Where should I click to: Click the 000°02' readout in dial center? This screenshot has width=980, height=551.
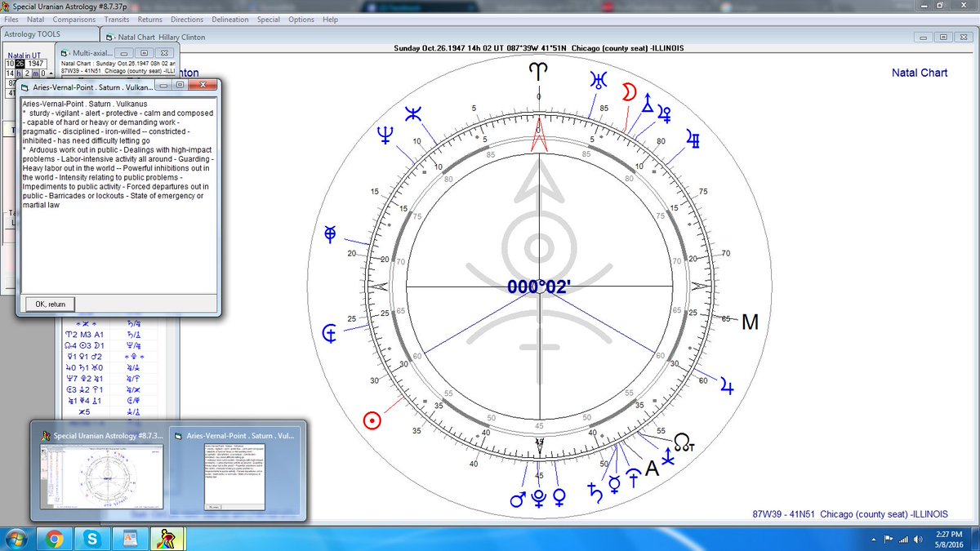(538, 287)
